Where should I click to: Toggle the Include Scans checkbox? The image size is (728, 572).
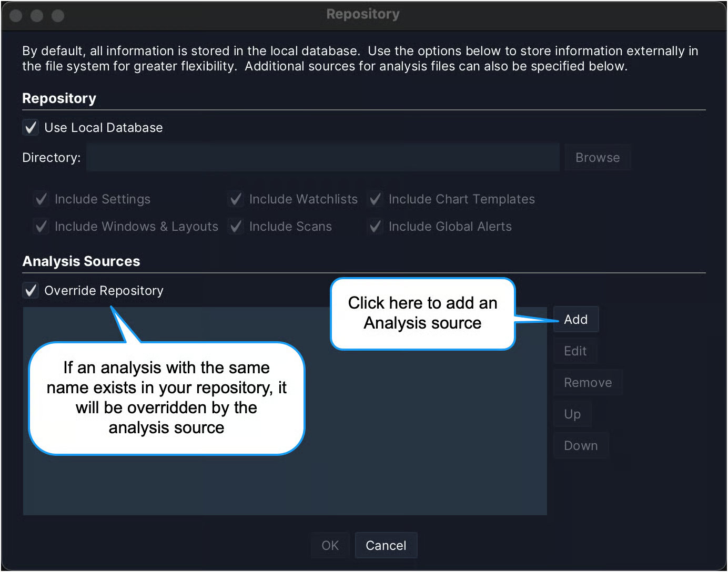[236, 227]
